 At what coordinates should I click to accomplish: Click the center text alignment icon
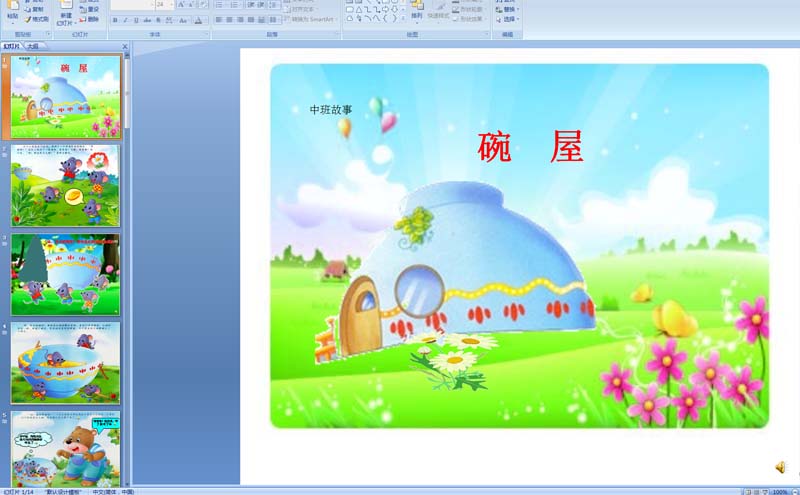tap(229, 20)
